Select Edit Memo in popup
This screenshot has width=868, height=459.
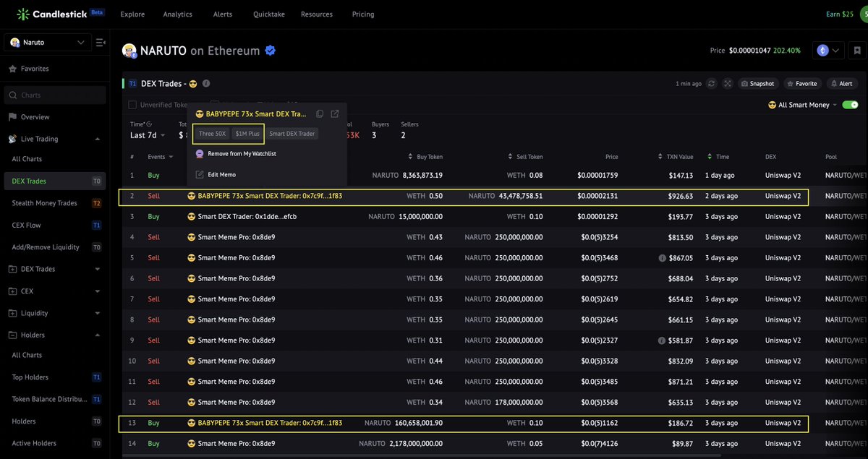coord(222,174)
